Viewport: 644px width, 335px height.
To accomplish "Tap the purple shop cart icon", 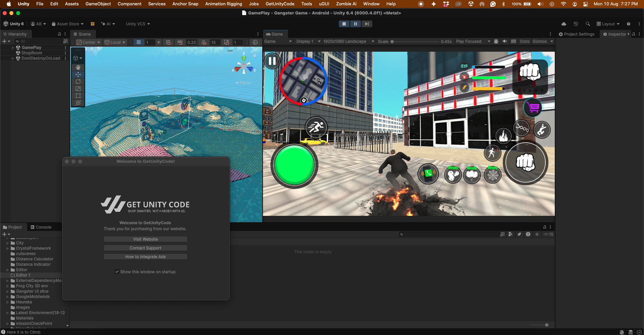I will coord(533,107).
